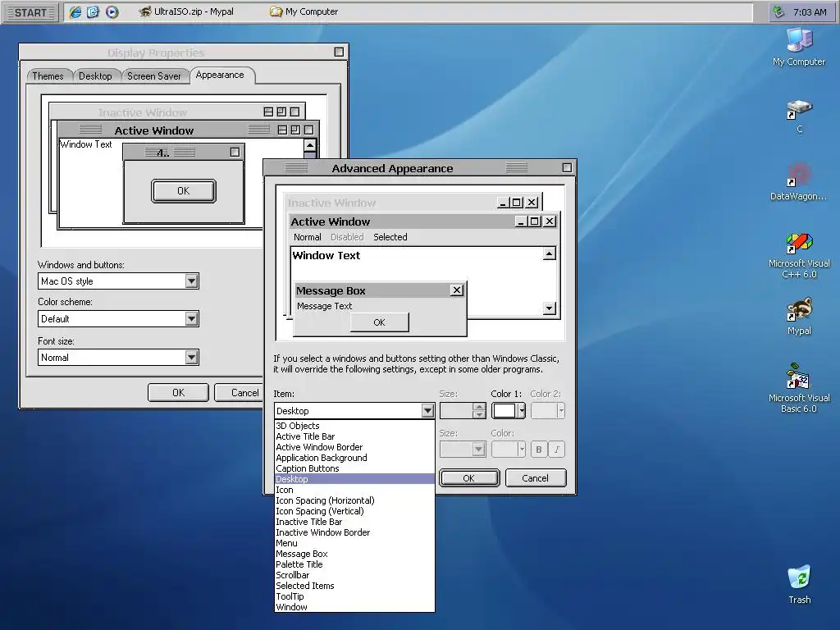Collapse the Item dropdown with its arrow
Viewport: 840px width, 630px height.
pyautogui.click(x=427, y=411)
